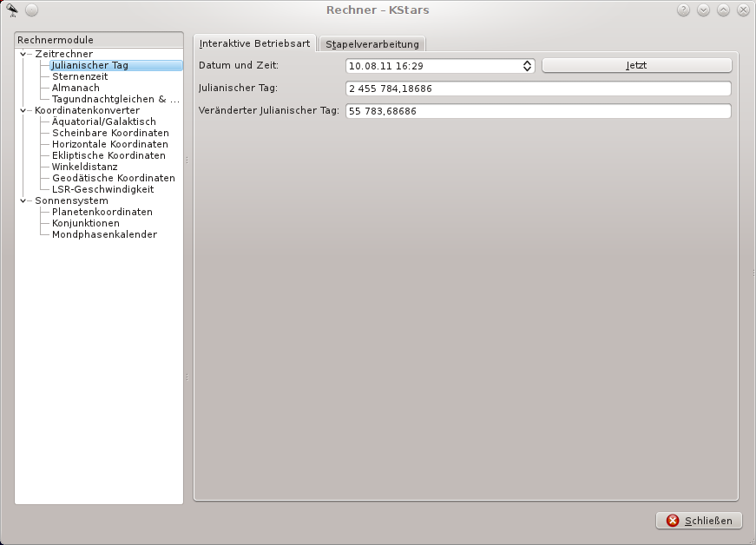Choose Mondphasenkalender in the tree
756x545 pixels.
tap(104, 234)
